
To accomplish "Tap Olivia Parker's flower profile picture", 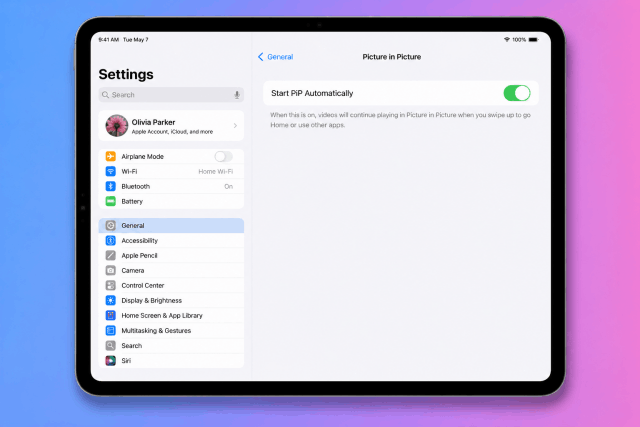I will (117, 126).
